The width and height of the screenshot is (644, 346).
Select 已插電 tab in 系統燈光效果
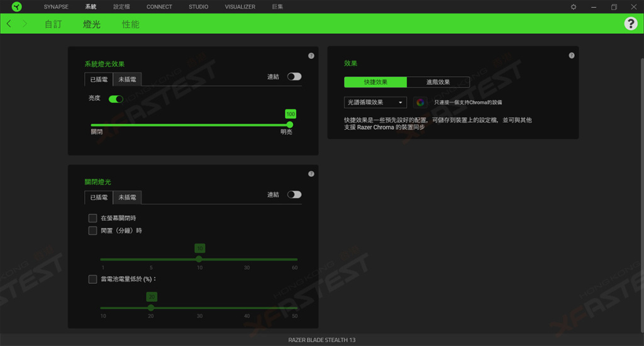99,79
